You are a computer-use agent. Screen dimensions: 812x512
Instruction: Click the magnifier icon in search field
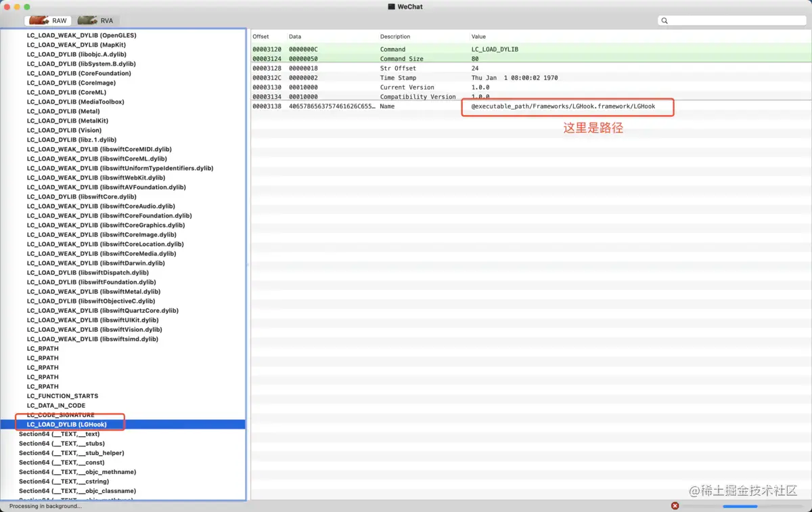coord(664,21)
